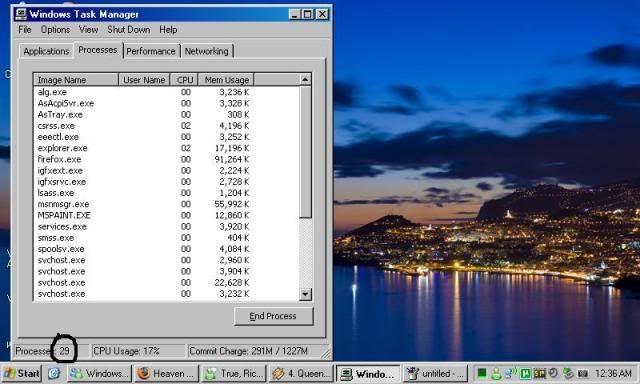Sort by CPU column header
The width and height of the screenshot is (640, 384).
coord(184,80)
